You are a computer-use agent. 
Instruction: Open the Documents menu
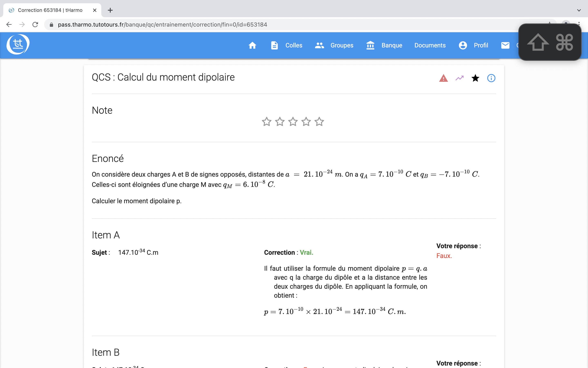pyautogui.click(x=430, y=45)
